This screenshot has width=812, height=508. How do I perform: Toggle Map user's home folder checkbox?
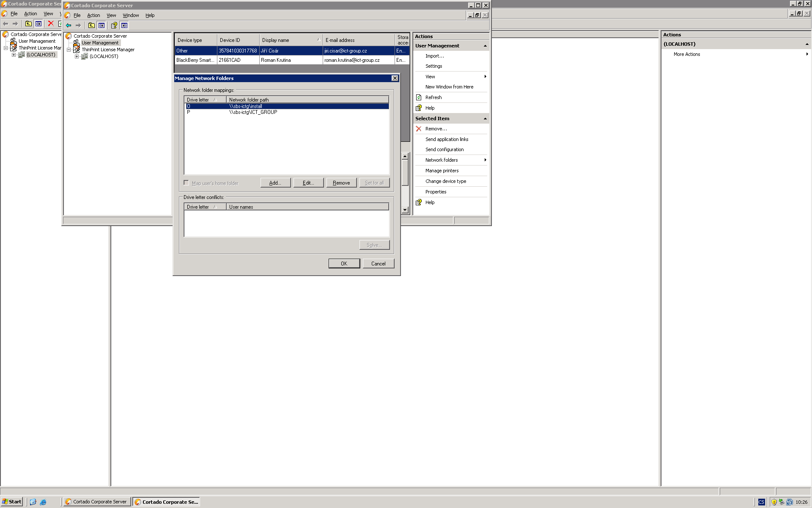[187, 183]
